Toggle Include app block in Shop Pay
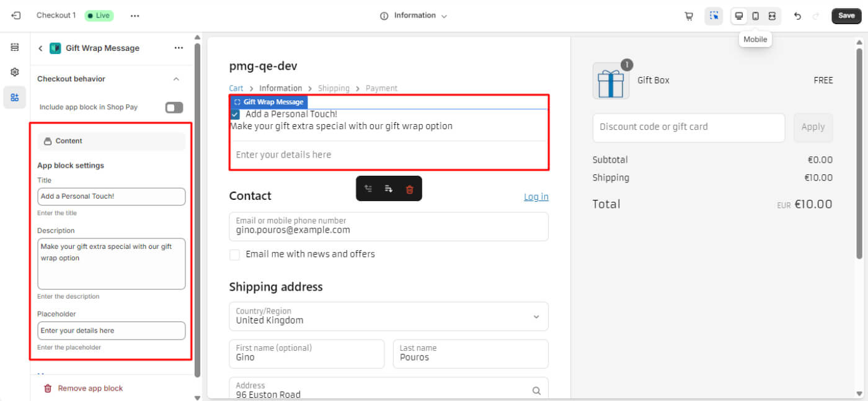 click(174, 107)
